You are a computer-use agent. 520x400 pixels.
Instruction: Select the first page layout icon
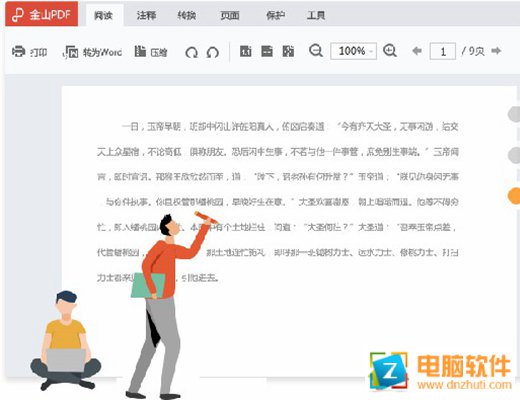pyautogui.click(x=246, y=51)
